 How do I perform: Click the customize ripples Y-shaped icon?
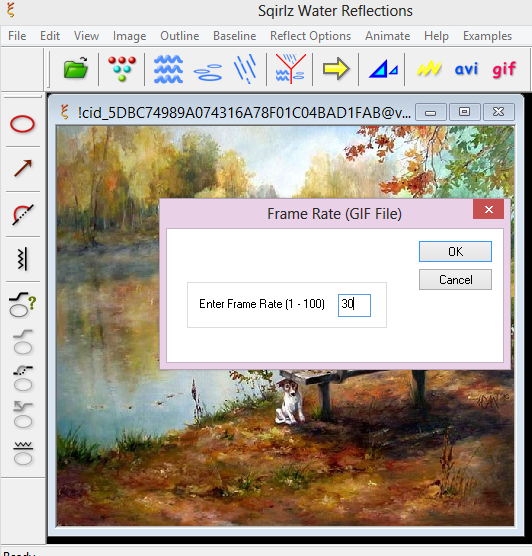[x=290, y=69]
